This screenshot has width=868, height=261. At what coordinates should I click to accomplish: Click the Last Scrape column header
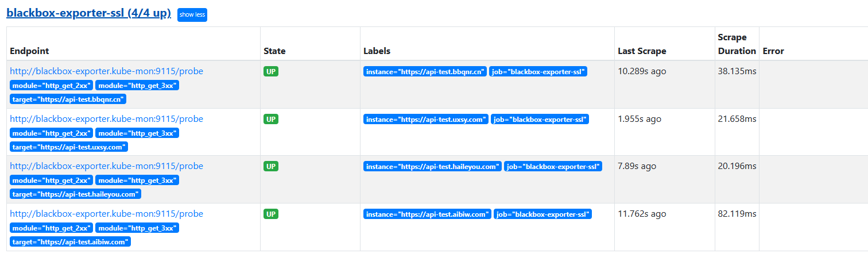642,51
